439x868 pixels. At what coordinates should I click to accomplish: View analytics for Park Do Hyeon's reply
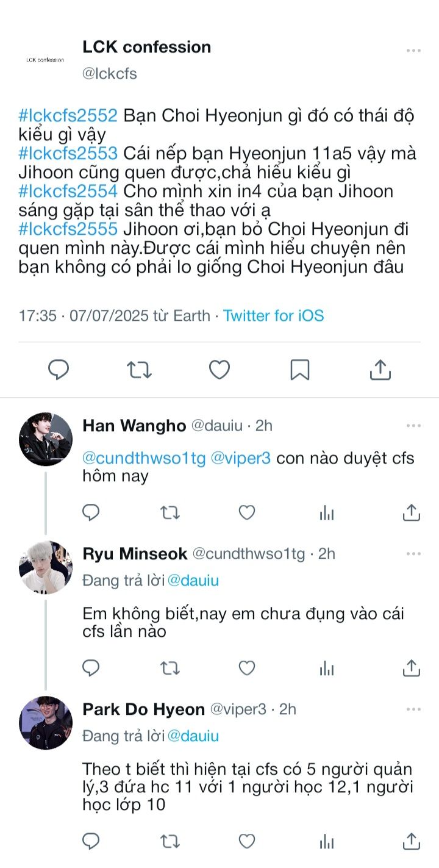327,842
